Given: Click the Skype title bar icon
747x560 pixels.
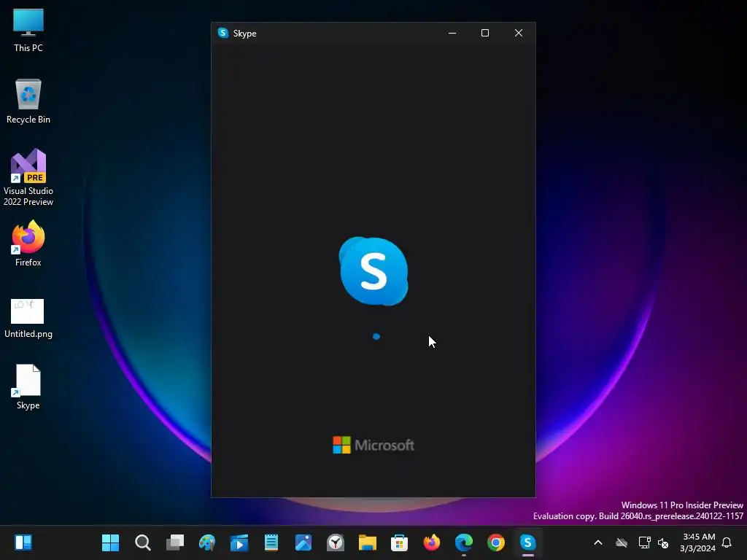Looking at the screenshot, I should [223, 33].
